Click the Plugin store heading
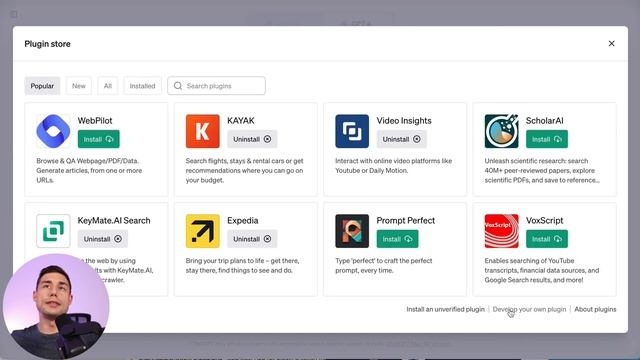This screenshot has height=360, width=640. [x=47, y=44]
